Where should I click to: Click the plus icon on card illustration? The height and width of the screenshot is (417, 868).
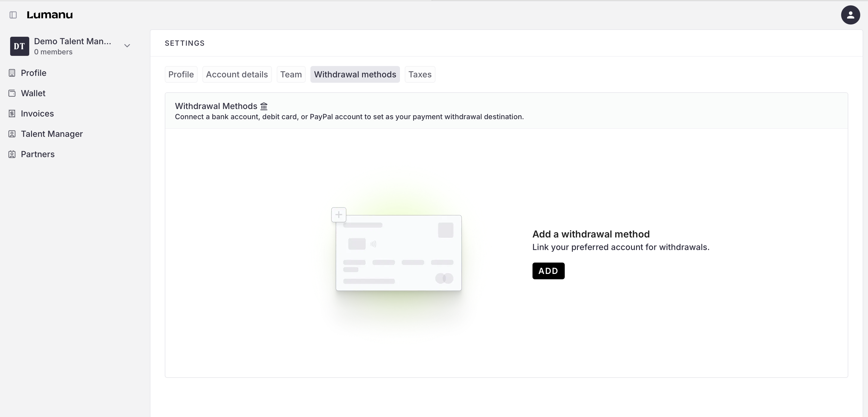click(339, 215)
